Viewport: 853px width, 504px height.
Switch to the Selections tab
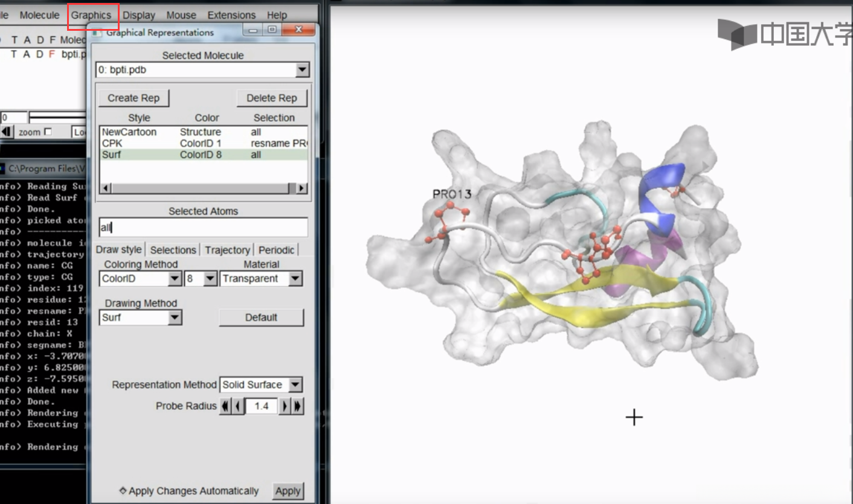point(173,250)
